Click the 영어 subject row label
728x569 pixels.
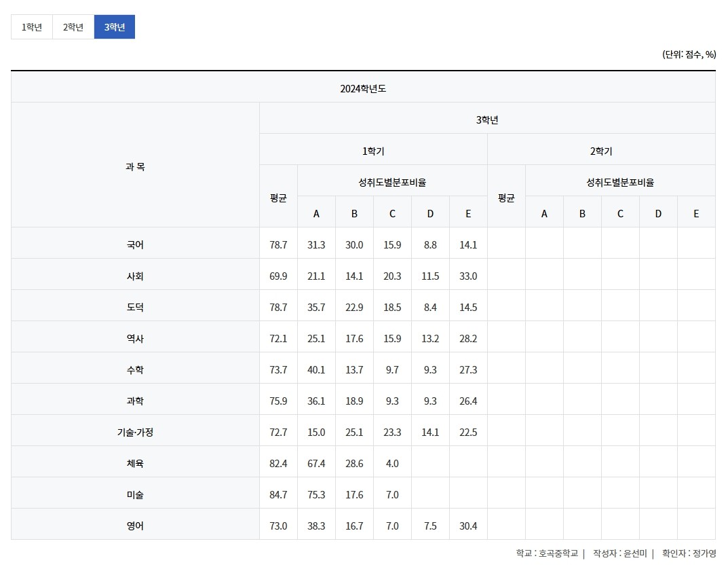click(135, 526)
